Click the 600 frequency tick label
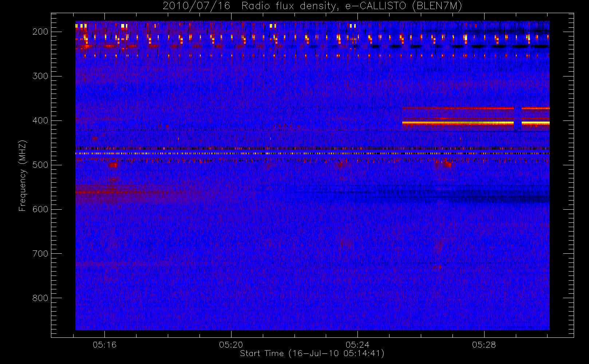The image size is (589, 364). click(40, 209)
